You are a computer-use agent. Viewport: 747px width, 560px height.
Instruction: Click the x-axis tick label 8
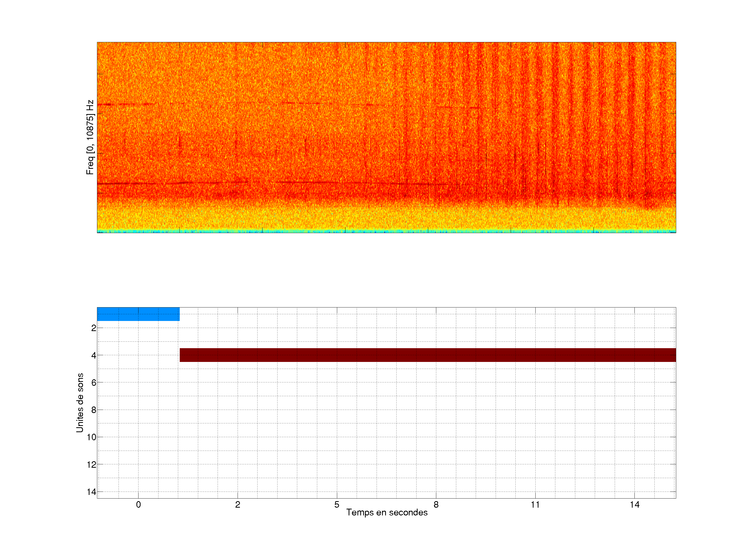click(436, 505)
